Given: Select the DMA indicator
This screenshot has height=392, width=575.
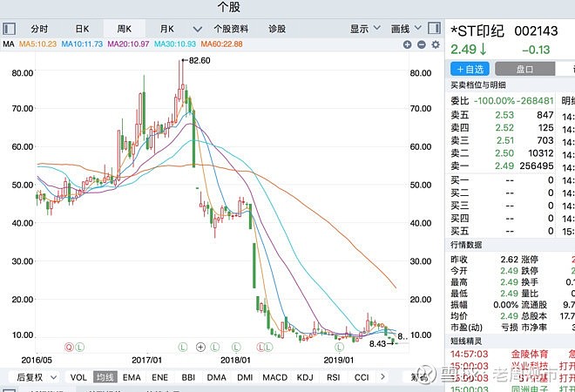Looking at the screenshot, I should pyautogui.click(x=216, y=377).
